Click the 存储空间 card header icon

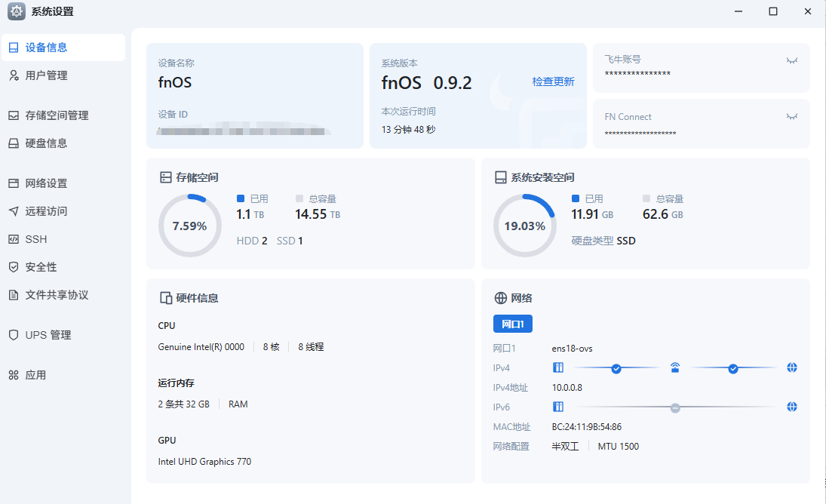coord(166,177)
